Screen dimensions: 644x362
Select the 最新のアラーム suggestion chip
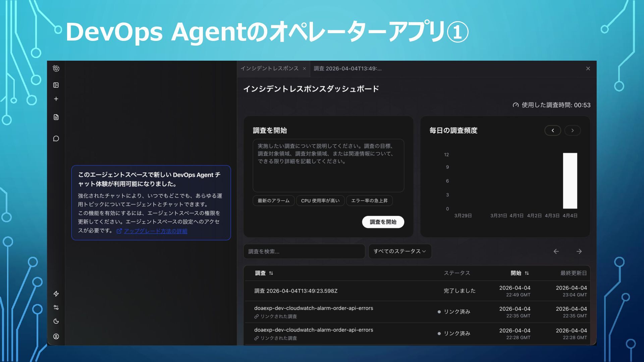pos(273,201)
